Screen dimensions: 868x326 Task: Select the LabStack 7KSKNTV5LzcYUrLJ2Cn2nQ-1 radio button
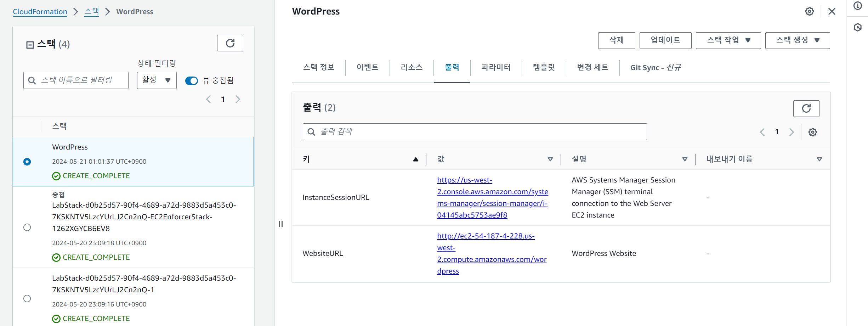(x=27, y=298)
